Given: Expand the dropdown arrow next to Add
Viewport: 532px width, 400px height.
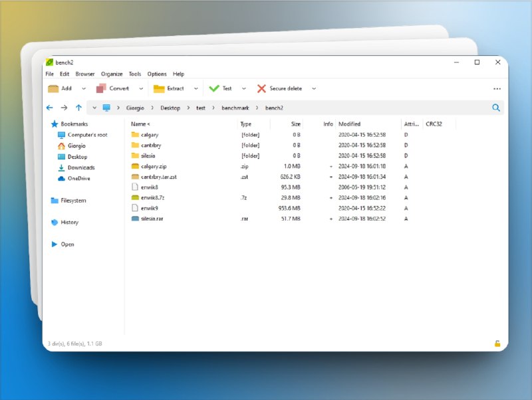Looking at the screenshot, I should 83,88.
